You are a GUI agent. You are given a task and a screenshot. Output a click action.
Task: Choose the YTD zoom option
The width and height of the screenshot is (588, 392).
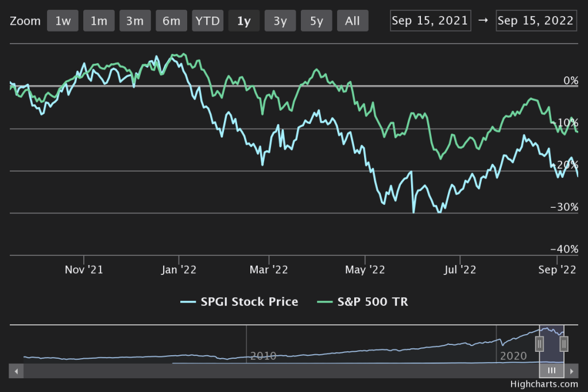[x=207, y=21]
